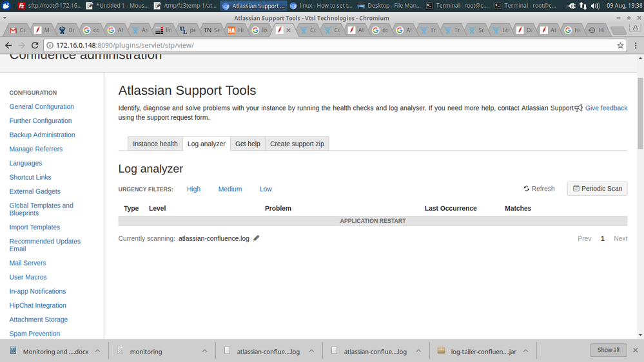644x362 pixels.
Task: Click the browser forward arrow
Action: (22, 45)
